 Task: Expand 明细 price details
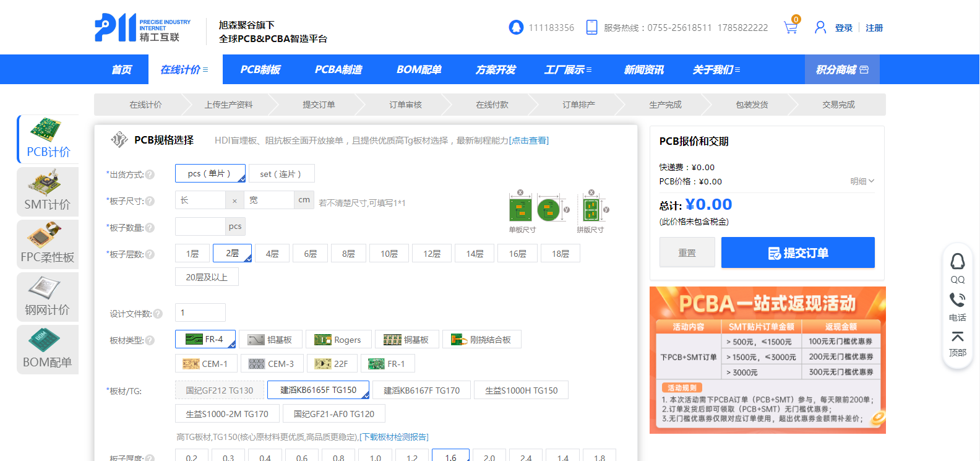click(x=862, y=181)
